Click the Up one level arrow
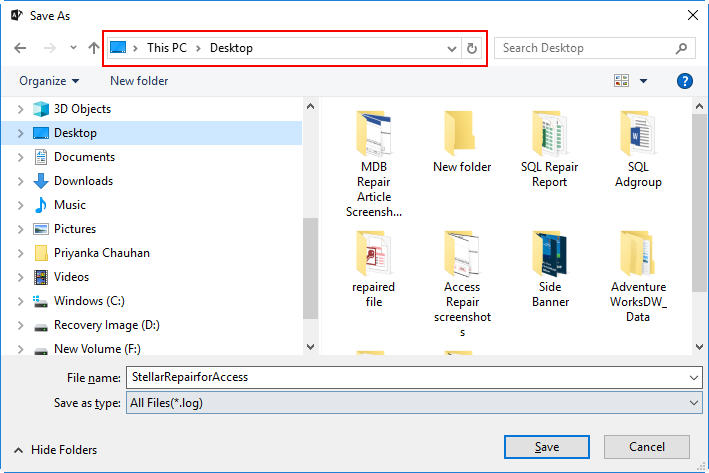 (93, 48)
